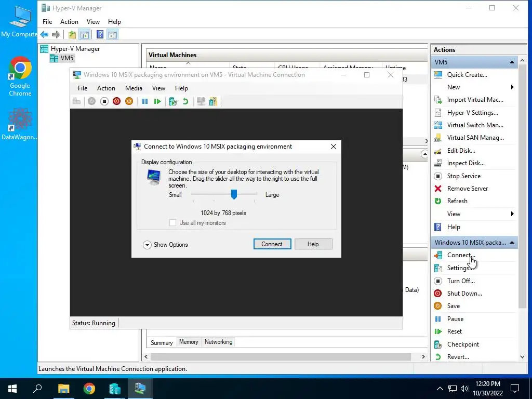Click the Checkpoint icon in VM Connection toolbar
The width and height of the screenshot is (532, 399).
click(x=173, y=101)
